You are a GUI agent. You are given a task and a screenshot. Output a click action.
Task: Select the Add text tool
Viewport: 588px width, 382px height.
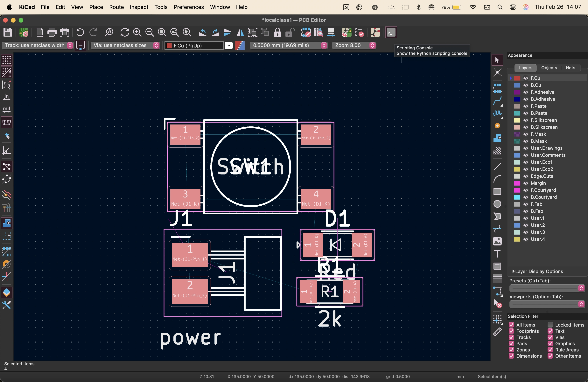(497, 254)
